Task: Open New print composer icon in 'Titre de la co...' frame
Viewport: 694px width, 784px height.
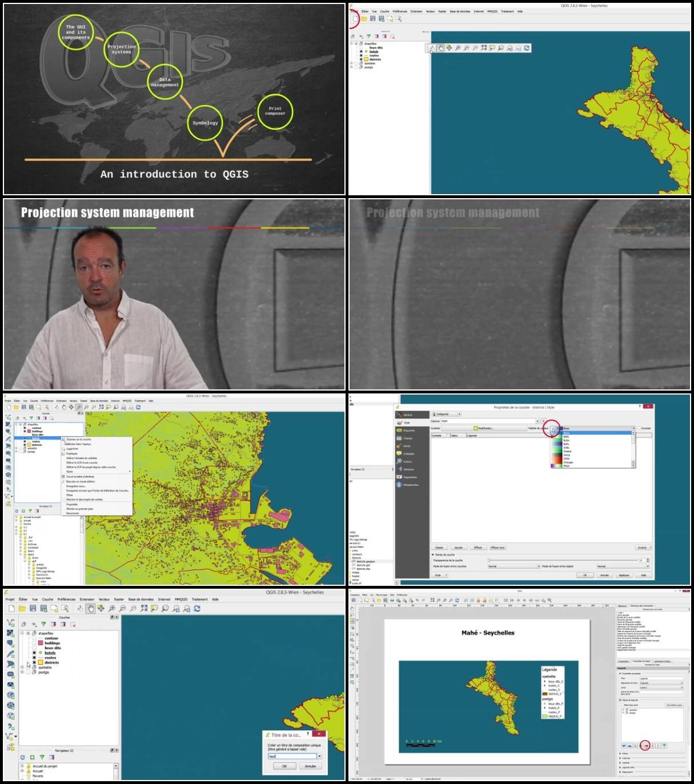Action: tap(54, 609)
